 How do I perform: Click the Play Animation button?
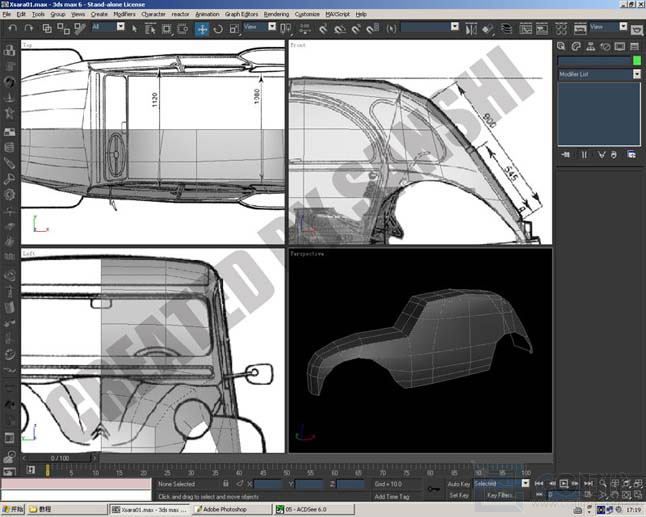tap(564, 483)
